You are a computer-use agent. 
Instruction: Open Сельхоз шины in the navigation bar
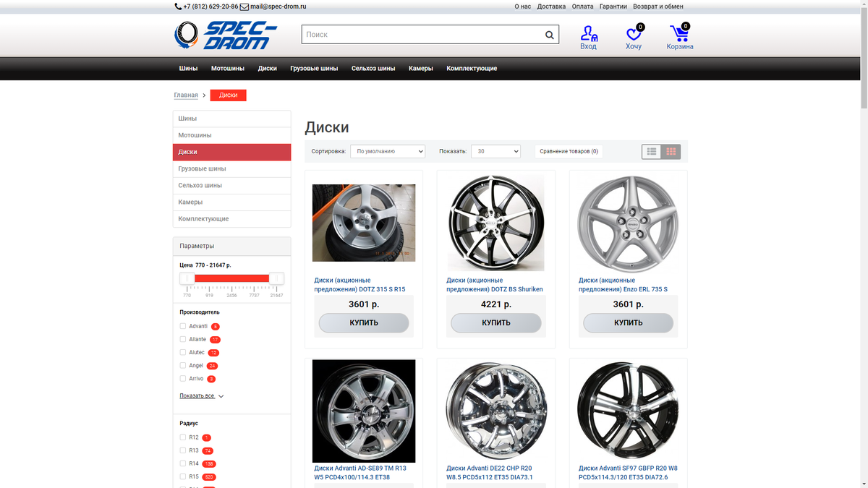pyautogui.click(x=373, y=69)
